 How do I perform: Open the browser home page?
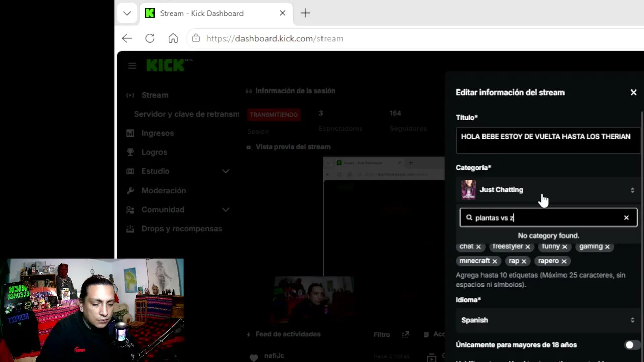click(x=173, y=38)
